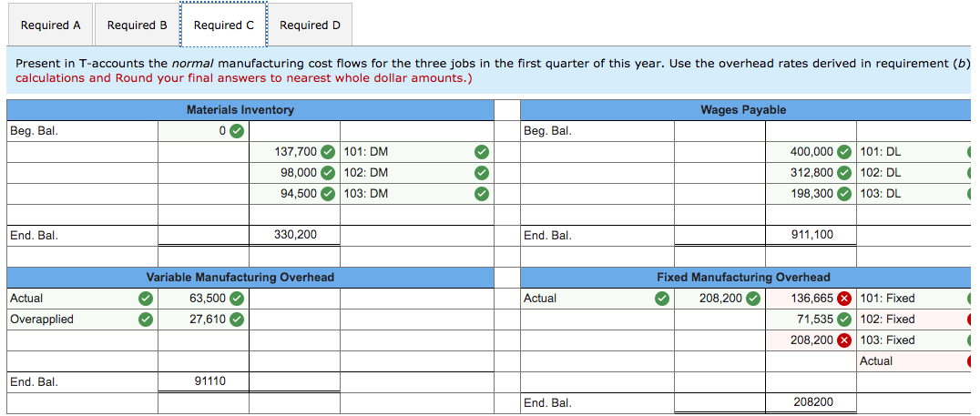Click the check icon beside 312,800

coord(843,172)
